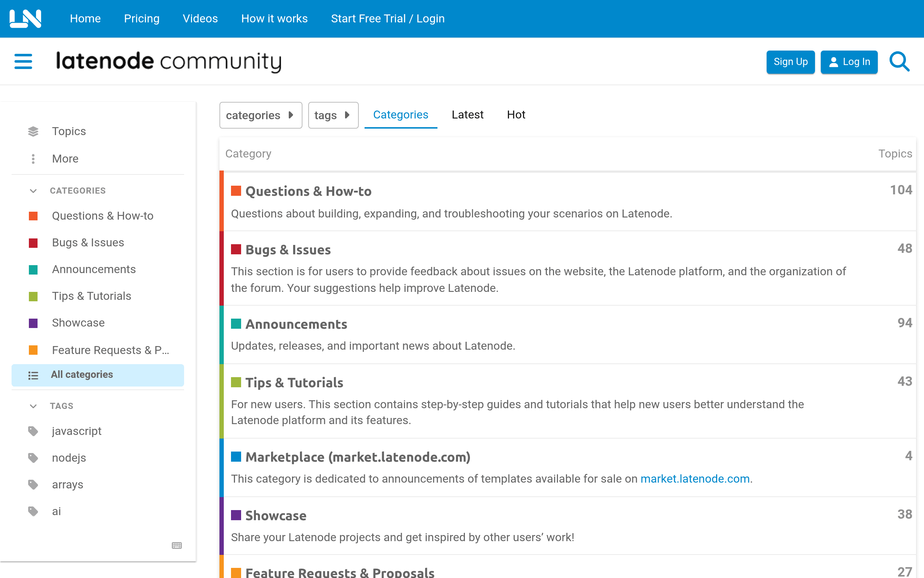The height and width of the screenshot is (578, 924).
Task: Click orange swatch beside Questions & How-to in sidebar
Action: (x=33, y=216)
